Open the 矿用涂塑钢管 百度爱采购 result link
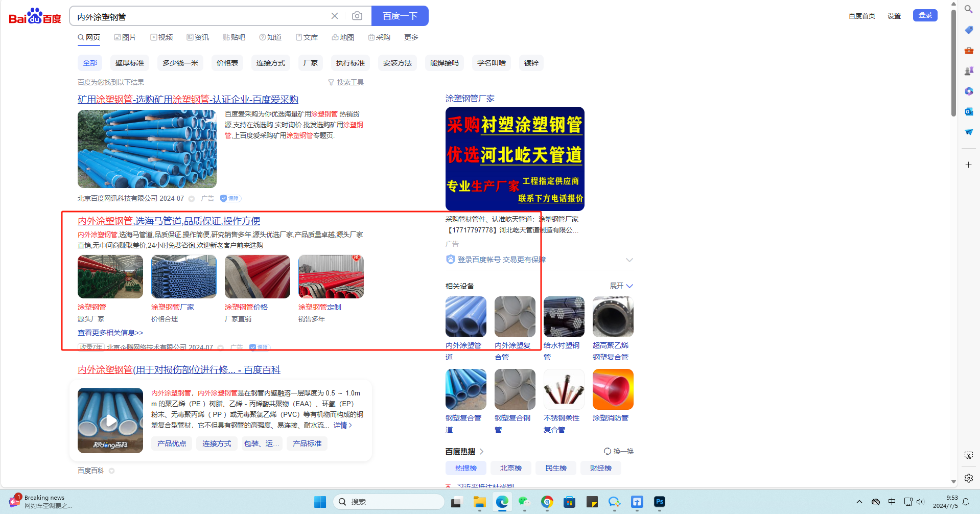This screenshot has width=980, height=514. pyautogui.click(x=188, y=100)
